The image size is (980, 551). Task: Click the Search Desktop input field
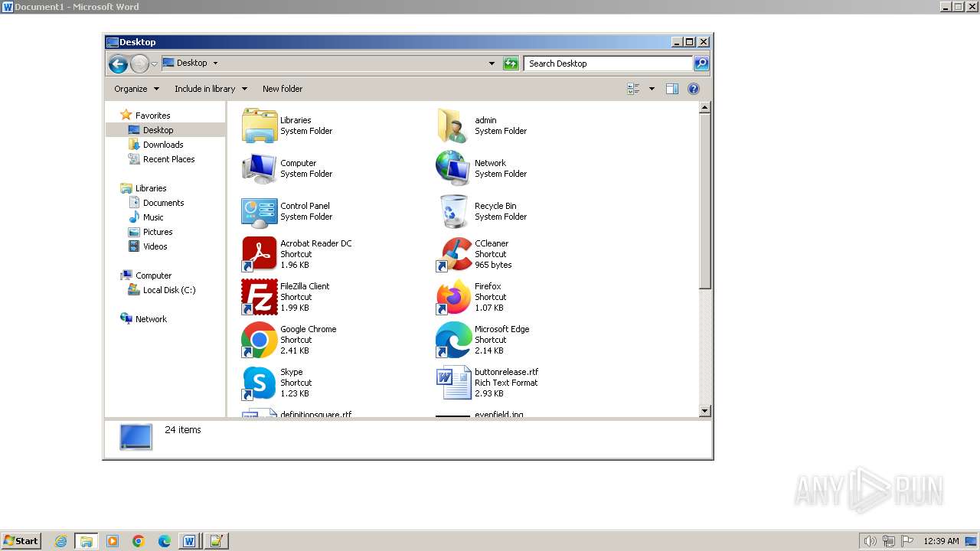(609, 64)
